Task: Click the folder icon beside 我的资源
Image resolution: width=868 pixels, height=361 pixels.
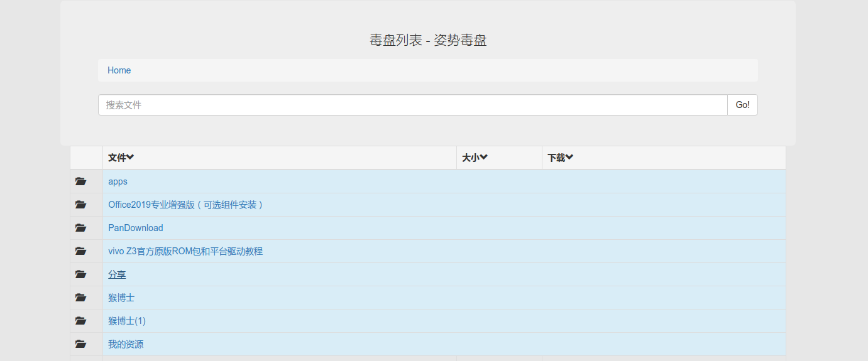Action: click(x=80, y=344)
